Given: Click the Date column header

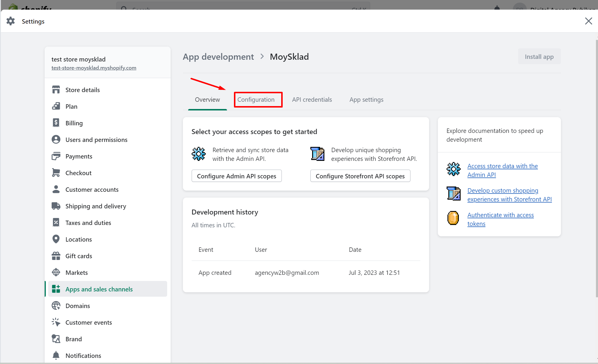Looking at the screenshot, I should coord(355,250).
